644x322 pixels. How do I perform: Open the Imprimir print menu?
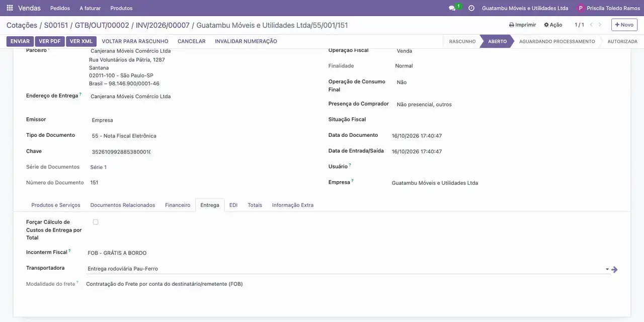click(522, 25)
